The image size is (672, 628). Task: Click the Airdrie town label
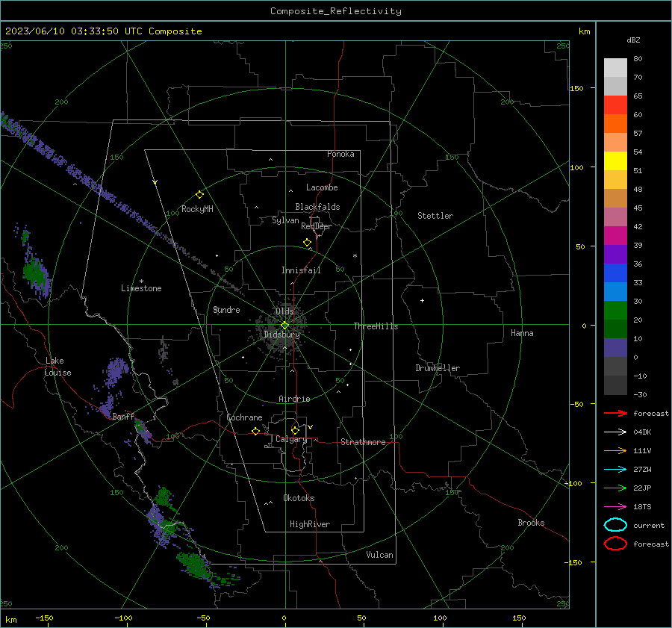pos(294,399)
